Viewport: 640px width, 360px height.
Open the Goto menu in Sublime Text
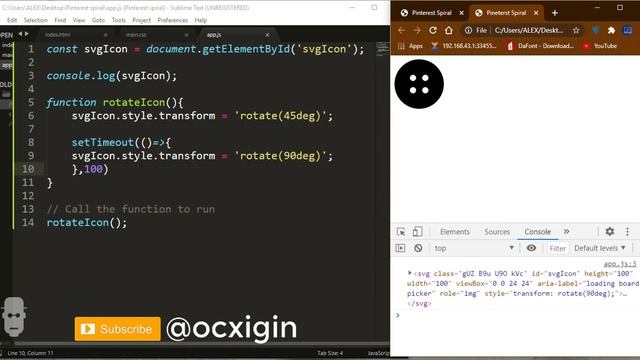tap(98, 20)
